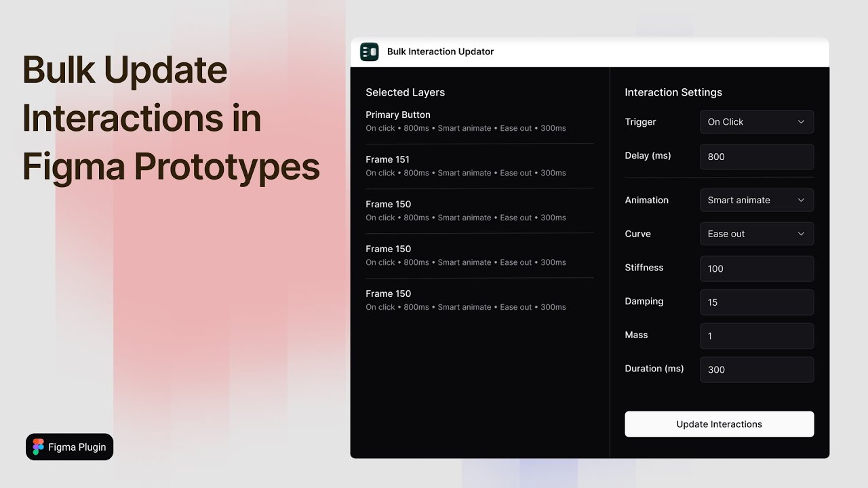
Task: Click the interaction details under Primary Button
Action: pyautogui.click(x=466, y=128)
